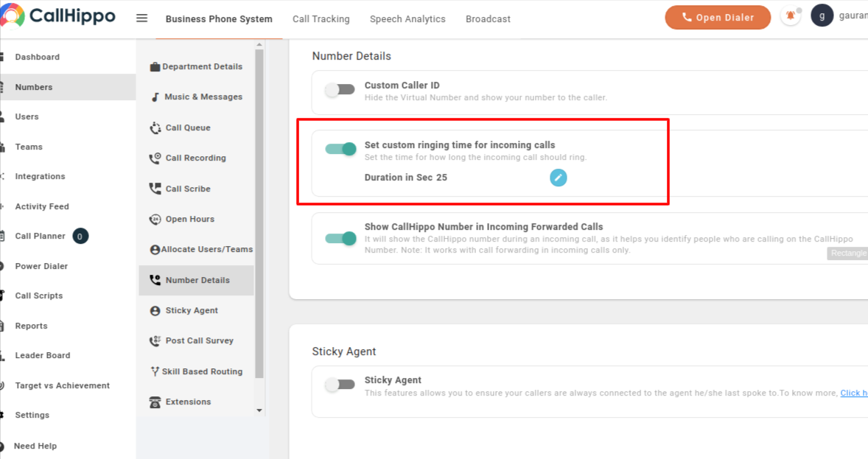Disable custom ringing time toggle
The height and width of the screenshot is (459, 868).
pos(340,149)
